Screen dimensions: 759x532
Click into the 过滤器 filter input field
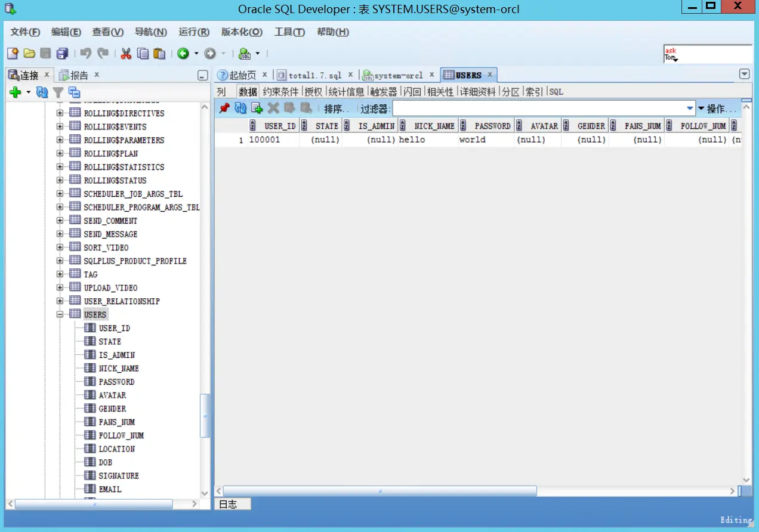(x=538, y=109)
